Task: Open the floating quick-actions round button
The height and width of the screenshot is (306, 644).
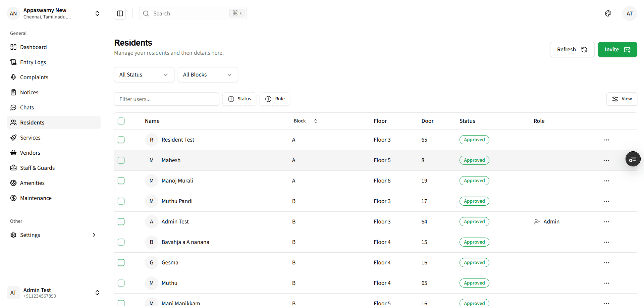Action: tap(633, 159)
